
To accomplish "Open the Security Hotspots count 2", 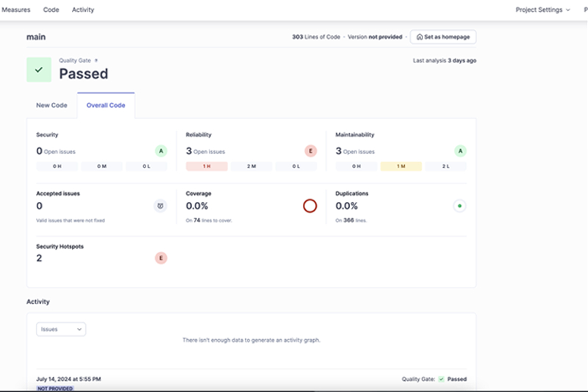I will [40, 258].
